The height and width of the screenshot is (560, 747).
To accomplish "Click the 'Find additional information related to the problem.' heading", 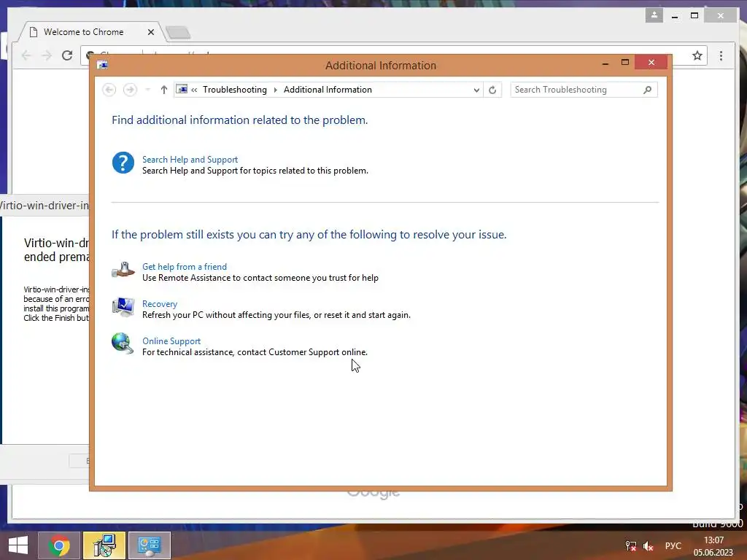I will 239,120.
